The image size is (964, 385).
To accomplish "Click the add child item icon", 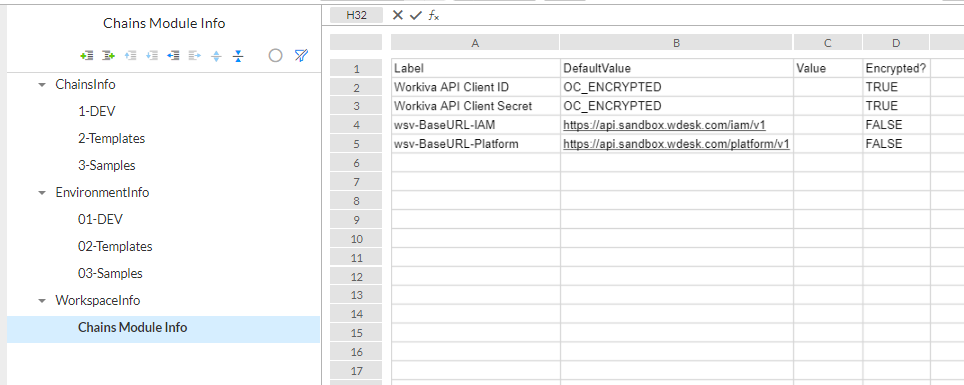I will (109, 56).
